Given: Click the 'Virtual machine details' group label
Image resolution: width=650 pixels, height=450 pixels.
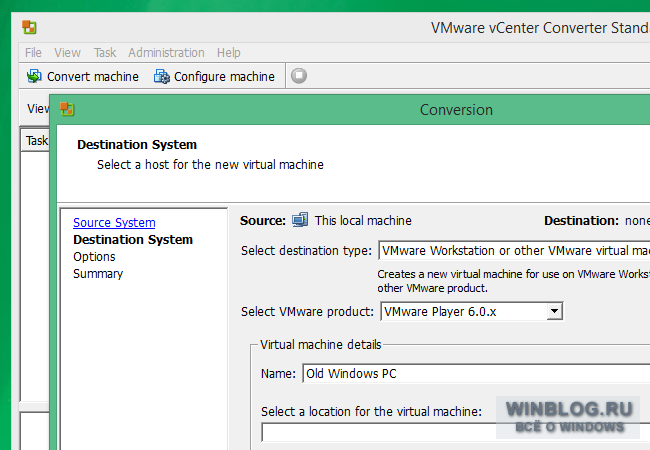Looking at the screenshot, I should tap(320, 344).
